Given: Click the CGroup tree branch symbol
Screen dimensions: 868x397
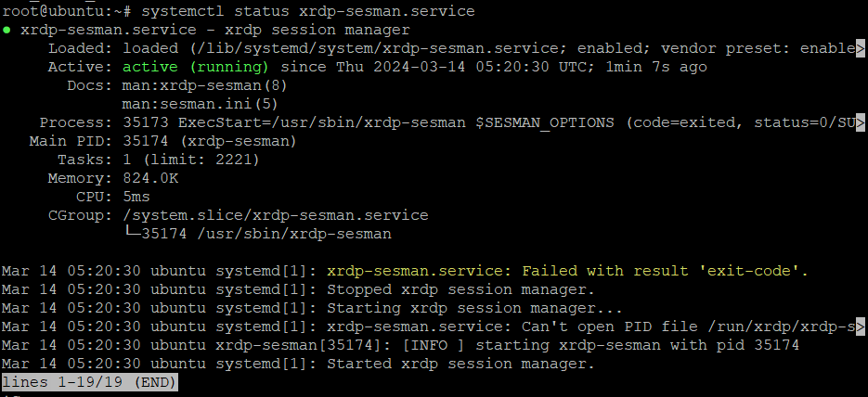Looking at the screenshot, I should pos(132,234).
